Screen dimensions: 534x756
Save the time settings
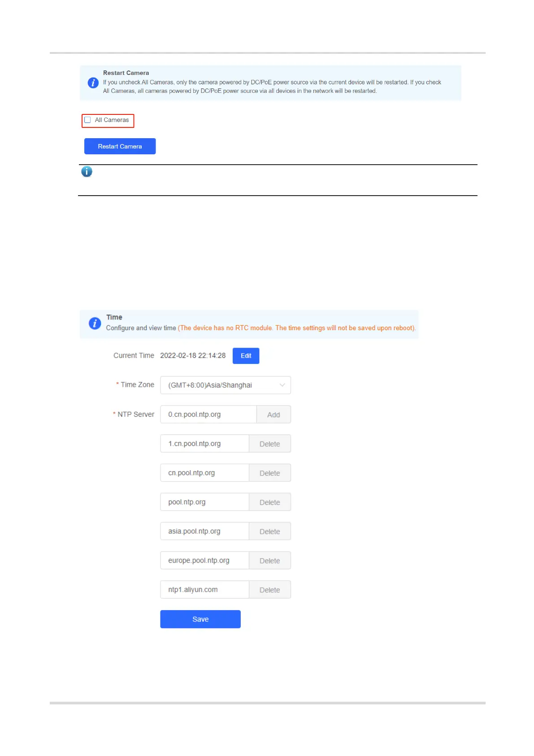pos(200,619)
